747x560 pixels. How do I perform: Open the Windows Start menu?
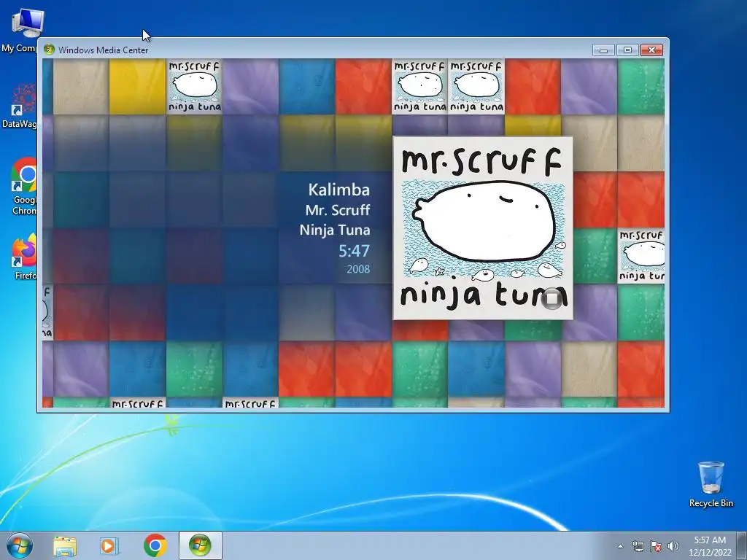click(20, 545)
